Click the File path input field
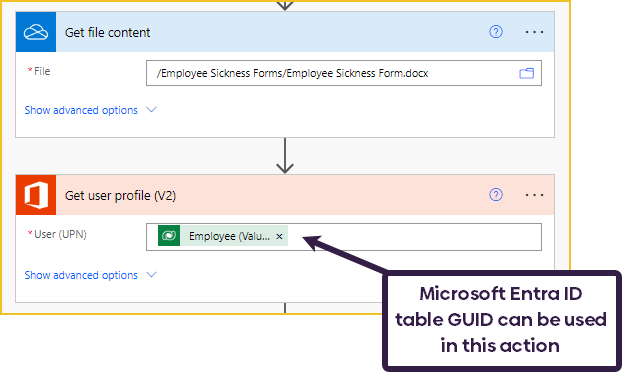 (x=344, y=73)
